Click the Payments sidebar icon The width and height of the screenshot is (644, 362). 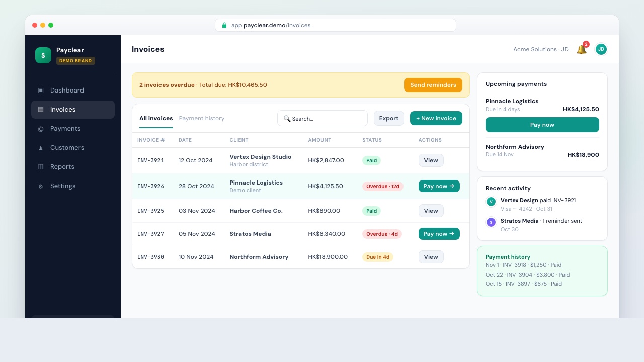coord(41,129)
